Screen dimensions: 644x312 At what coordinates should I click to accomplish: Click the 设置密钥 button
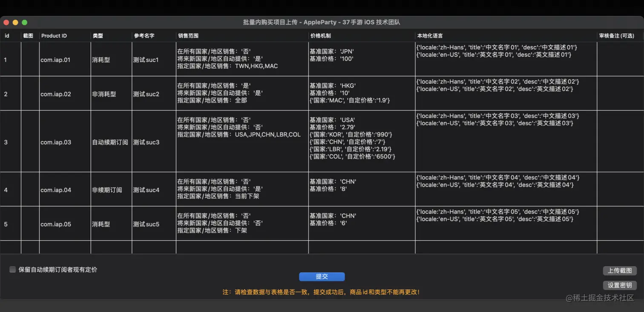click(620, 285)
